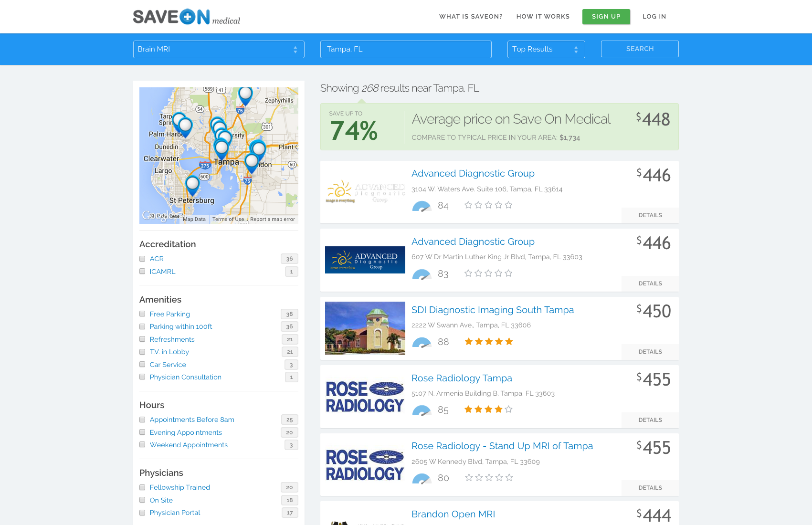Click the score gauge icon beside 88
The width and height of the screenshot is (812, 525).
pos(422,343)
